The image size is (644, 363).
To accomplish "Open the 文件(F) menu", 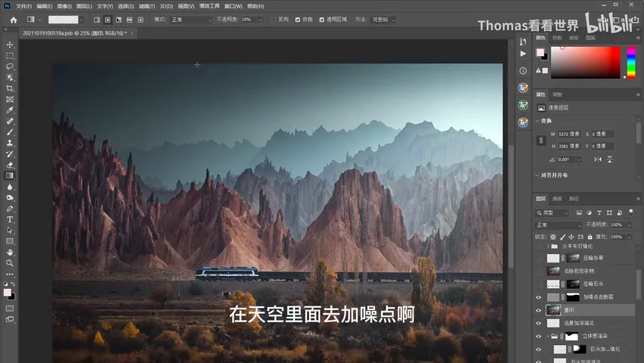I will tap(24, 6).
